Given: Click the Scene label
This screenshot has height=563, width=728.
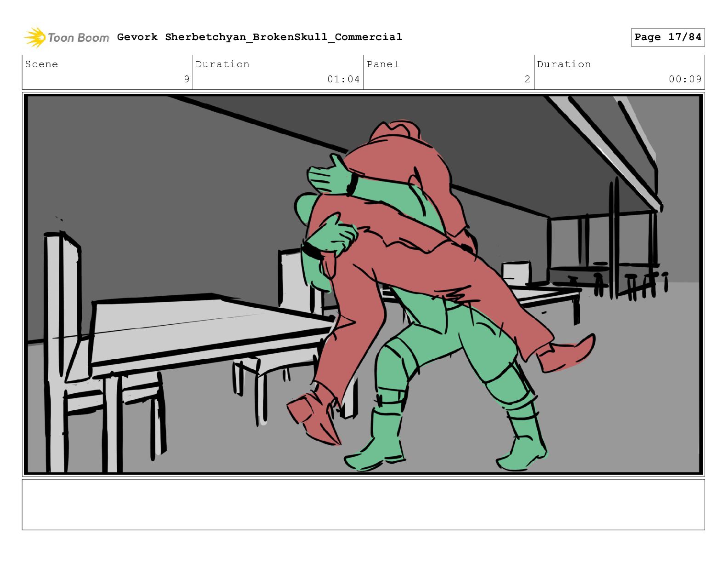Looking at the screenshot, I should pyautogui.click(x=42, y=64).
